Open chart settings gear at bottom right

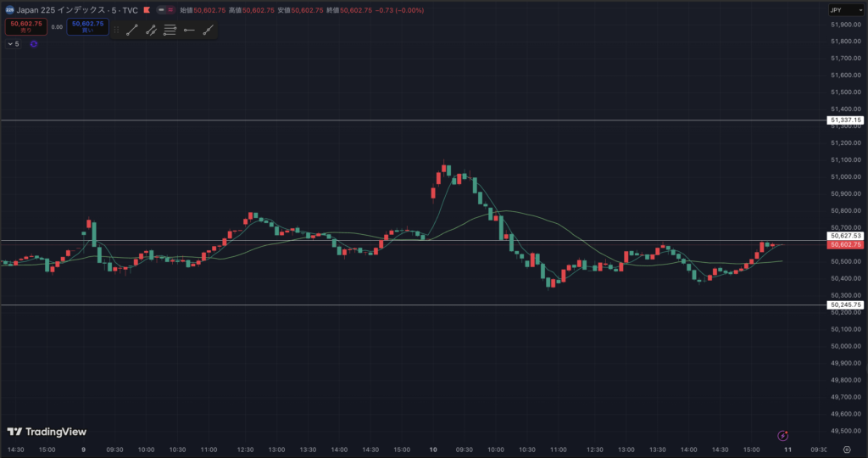tap(847, 450)
